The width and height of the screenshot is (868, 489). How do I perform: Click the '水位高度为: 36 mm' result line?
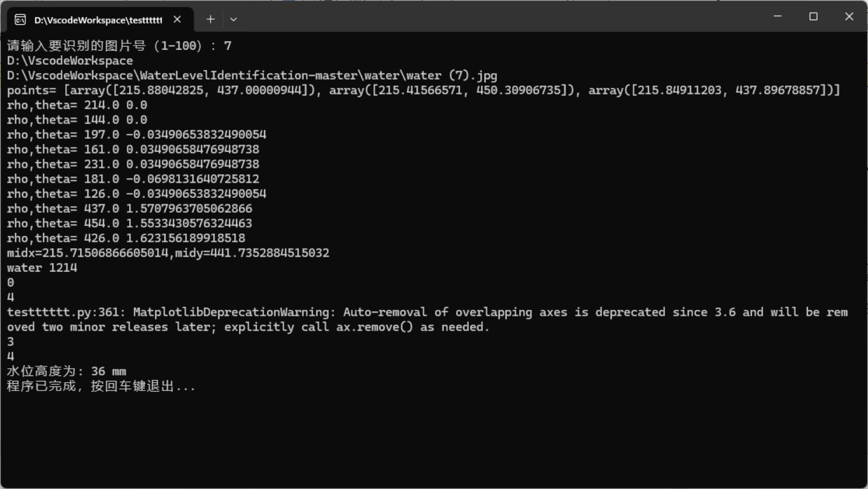click(x=66, y=371)
